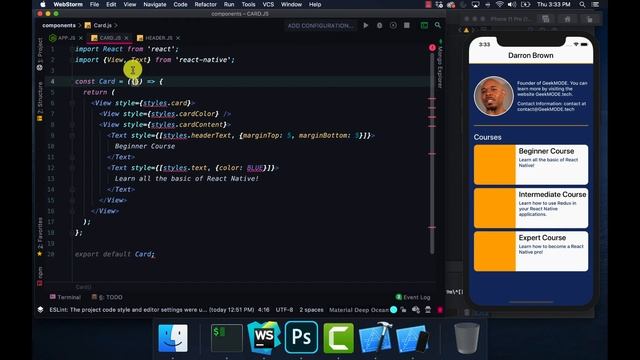Open Material Deep Ocean theme switcher
This screenshot has width=640, height=360.
[359, 310]
